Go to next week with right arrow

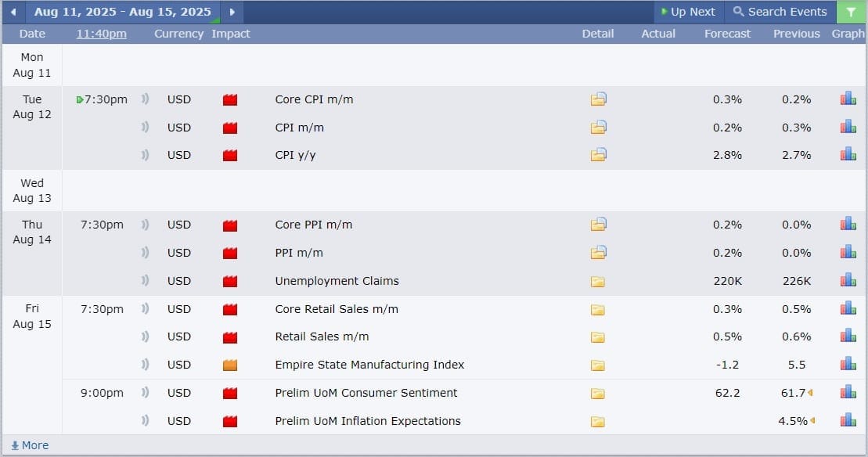tap(232, 12)
